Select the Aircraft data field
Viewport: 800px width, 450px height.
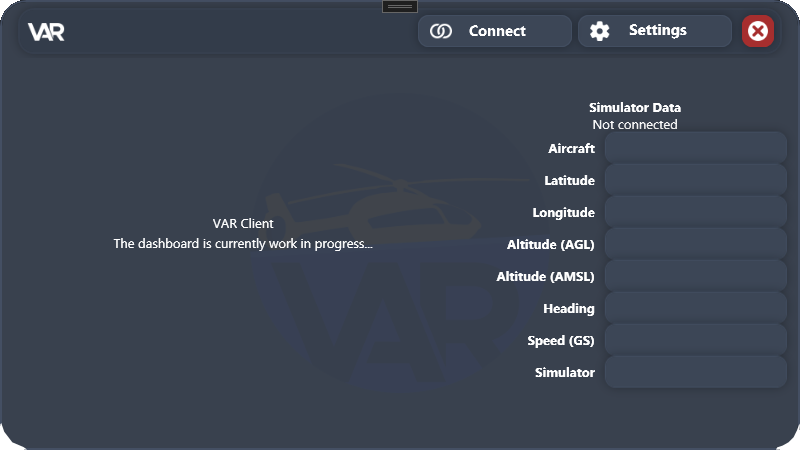[695, 148]
